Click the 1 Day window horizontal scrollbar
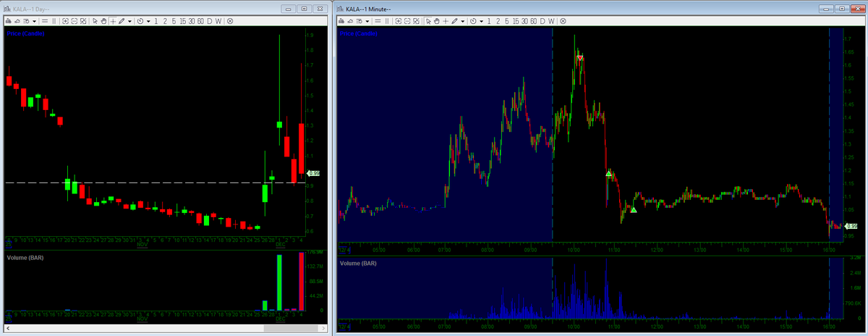The image size is (868, 336). coord(166,329)
